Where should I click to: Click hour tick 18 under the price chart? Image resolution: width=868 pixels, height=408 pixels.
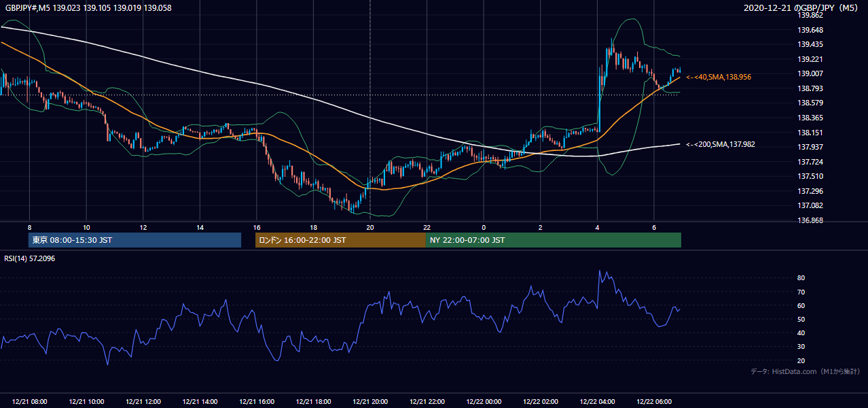[313, 227]
